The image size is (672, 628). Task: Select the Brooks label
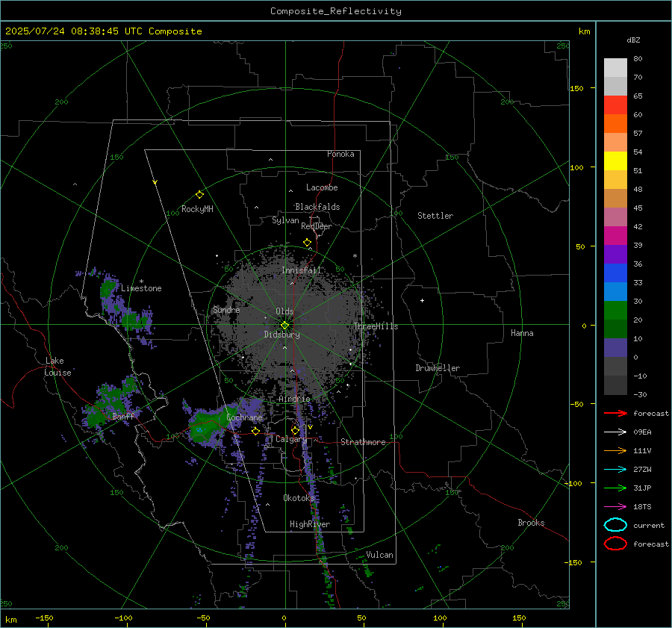click(x=531, y=523)
